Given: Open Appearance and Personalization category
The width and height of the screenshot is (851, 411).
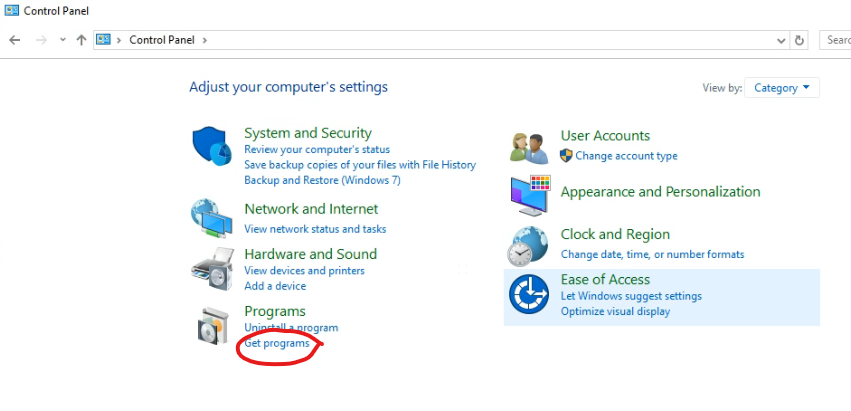Looking at the screenshot, I should [661, 192].
